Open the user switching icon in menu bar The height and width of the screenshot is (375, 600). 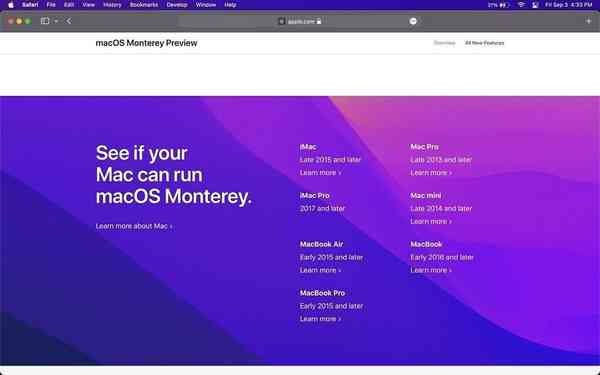pyautogui.click(x=535, y=5)
